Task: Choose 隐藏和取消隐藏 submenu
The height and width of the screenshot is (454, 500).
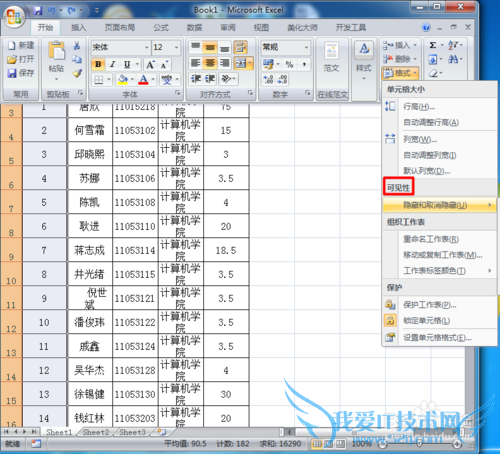Action: pyautogui.click(x=439, y=205)
